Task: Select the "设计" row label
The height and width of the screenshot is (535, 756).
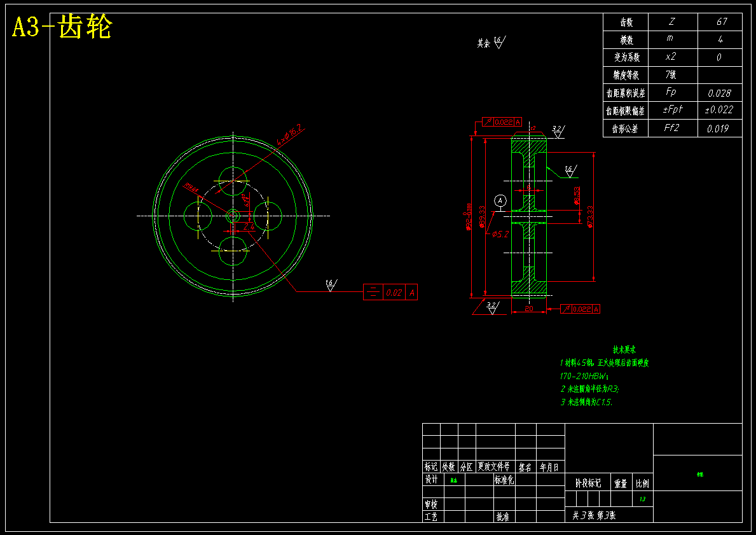Action: (431, 480)
